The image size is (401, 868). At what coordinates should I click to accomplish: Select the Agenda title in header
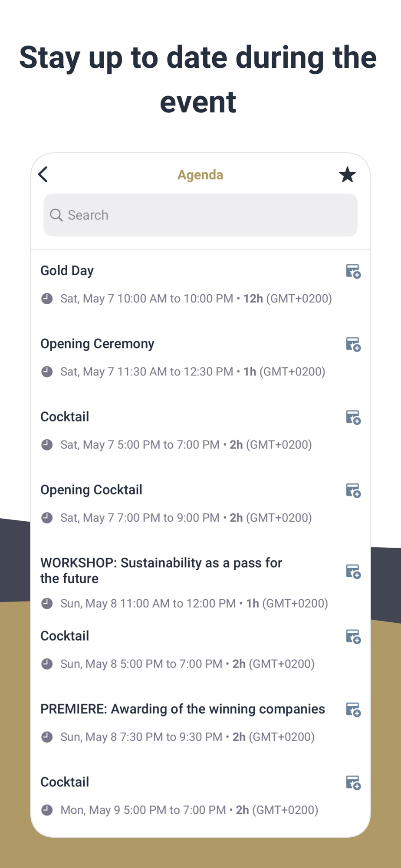click(200, 174)
